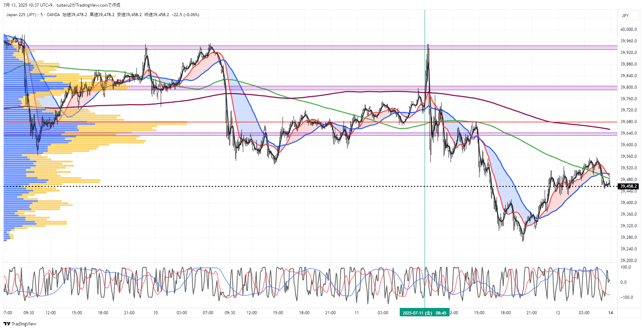Click the 39,560.0 price axis label
This screenshot has width=644, height=330.
click(x=629, y=156)
